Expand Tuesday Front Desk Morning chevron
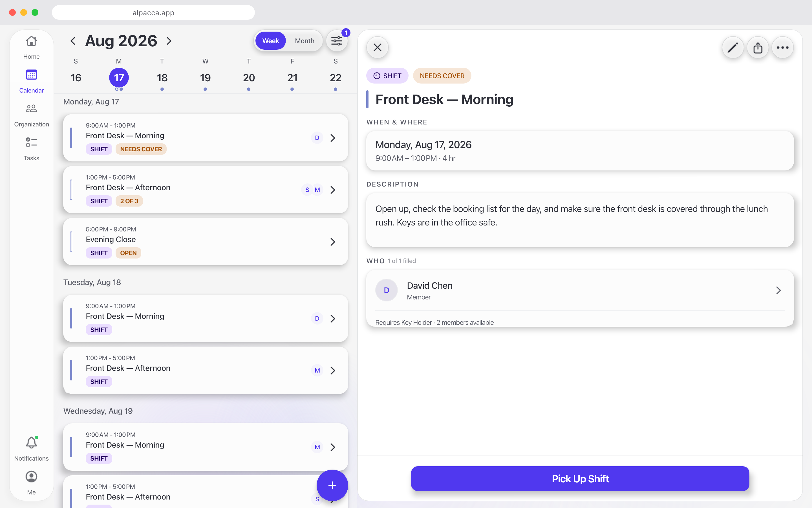The height and width of the screenshot is (508, 812). [333, 319]
